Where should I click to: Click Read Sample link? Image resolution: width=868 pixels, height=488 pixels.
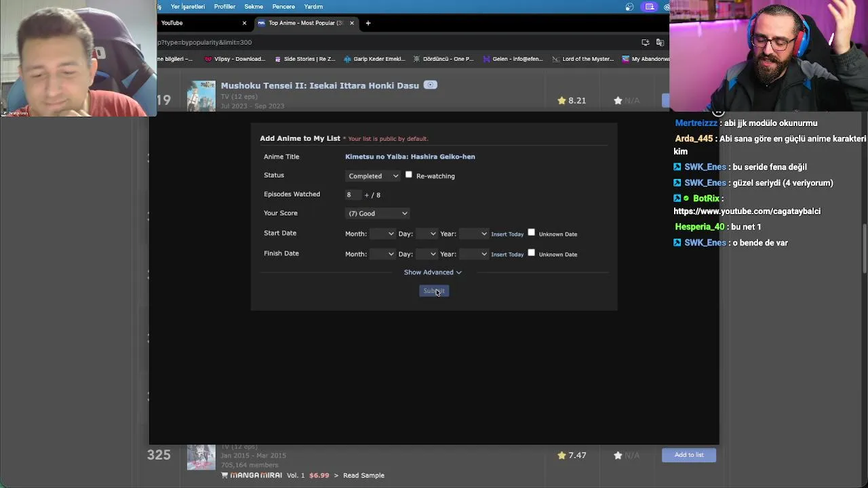[363, 475]
